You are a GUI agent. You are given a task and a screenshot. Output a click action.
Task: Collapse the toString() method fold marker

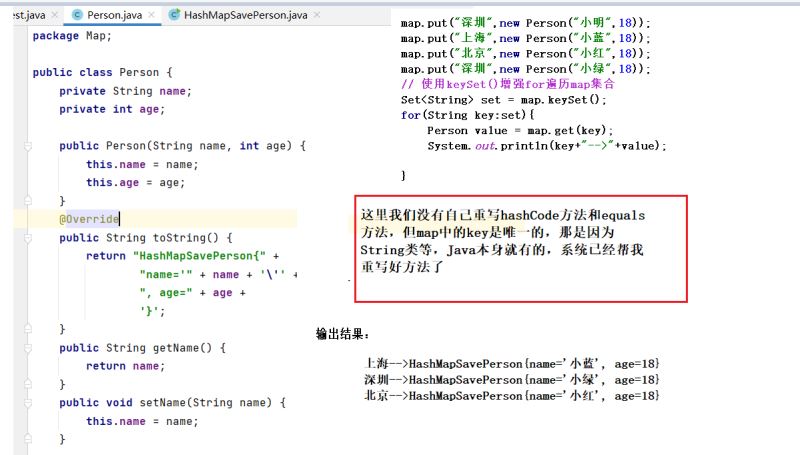point(28,238)
